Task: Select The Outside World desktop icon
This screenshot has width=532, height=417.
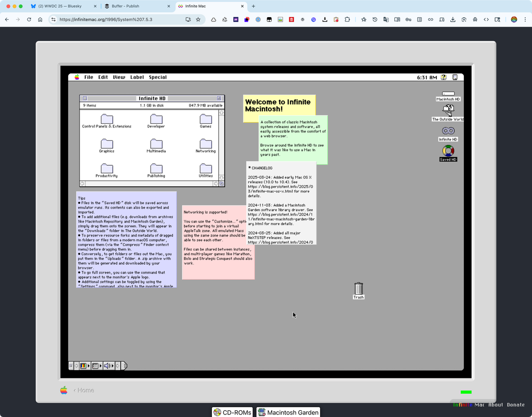Action: coord(448,113)
